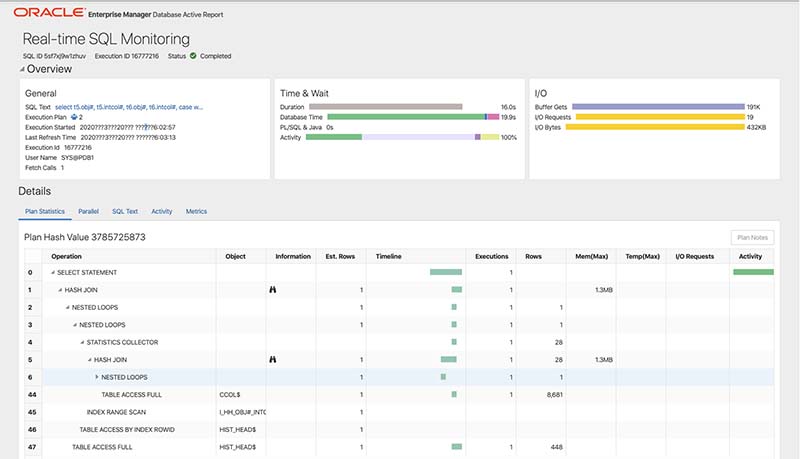This screenshot has width=800, height=459.
Task: Click the 19.9s Database Time value
Action: (x=508, y=117)
